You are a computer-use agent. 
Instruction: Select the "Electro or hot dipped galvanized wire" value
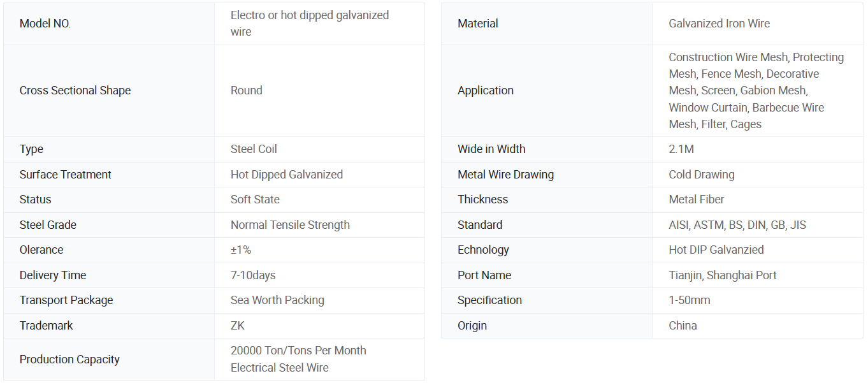[x=310, y=24]
